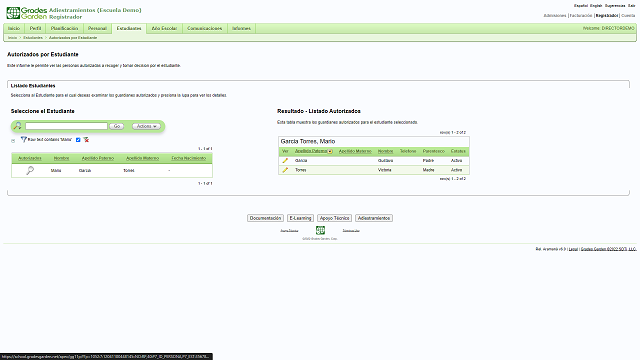Focus the student search text field
The image size is (640, 360).
click(66, 126)
